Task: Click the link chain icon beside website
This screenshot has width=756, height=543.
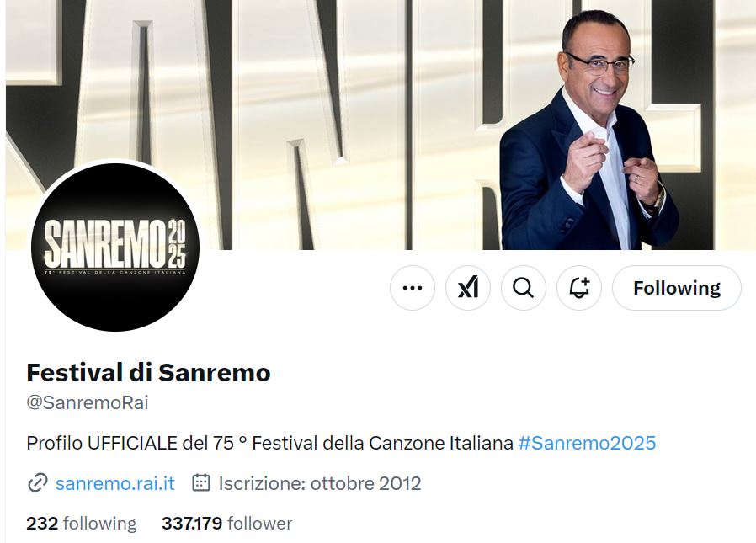Action: 38,482
